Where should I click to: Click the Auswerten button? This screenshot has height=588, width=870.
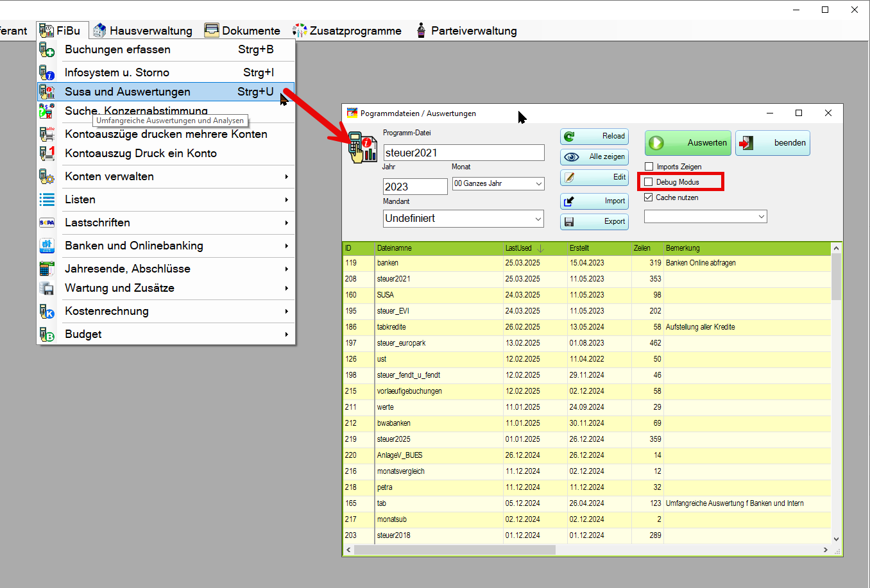pyautogui.click(x=688, y=143)
